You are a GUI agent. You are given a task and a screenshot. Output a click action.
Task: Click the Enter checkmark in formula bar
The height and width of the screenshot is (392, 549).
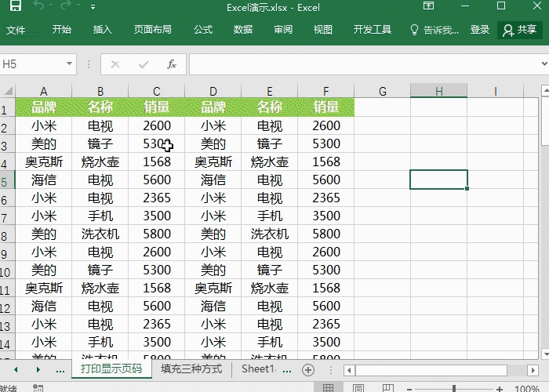(x=143, y=64)
